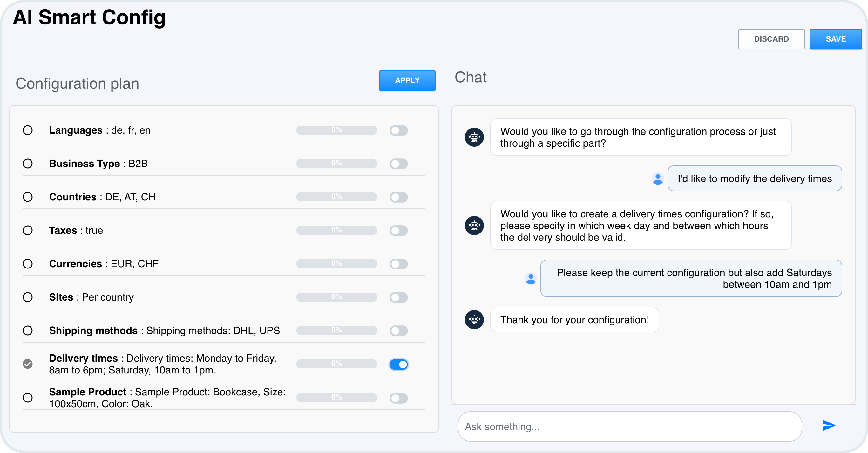Select the Countries radio button

pos(28,197)
